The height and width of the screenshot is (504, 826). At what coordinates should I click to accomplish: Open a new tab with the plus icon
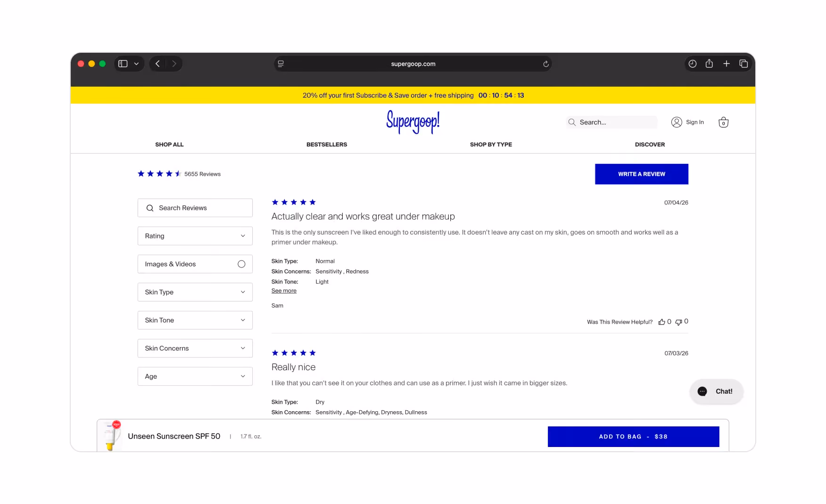(727, 64)
